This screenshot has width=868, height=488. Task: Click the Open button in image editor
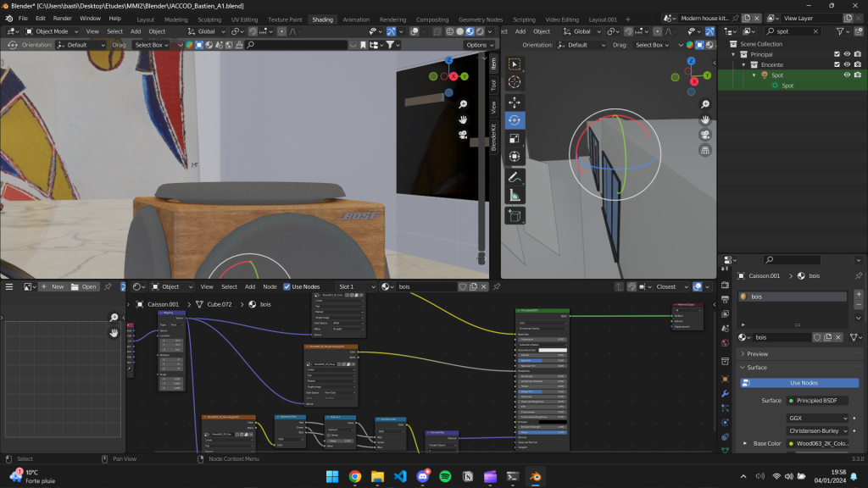(x=84, y=286)
